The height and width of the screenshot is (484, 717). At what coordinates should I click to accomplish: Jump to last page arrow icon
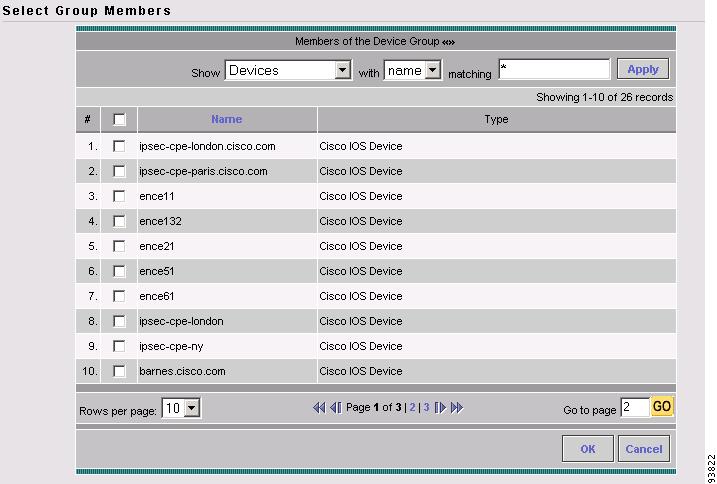[x=457, y=408]
